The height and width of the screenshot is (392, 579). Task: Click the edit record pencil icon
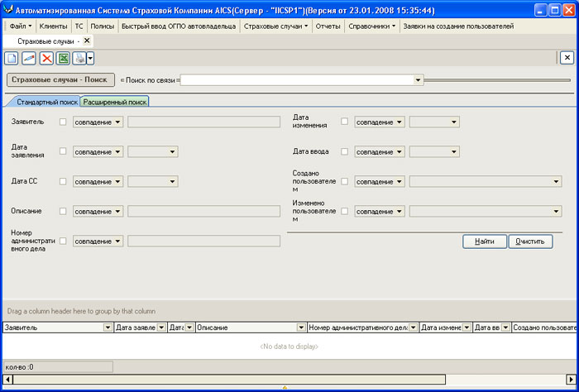(29, 58)
